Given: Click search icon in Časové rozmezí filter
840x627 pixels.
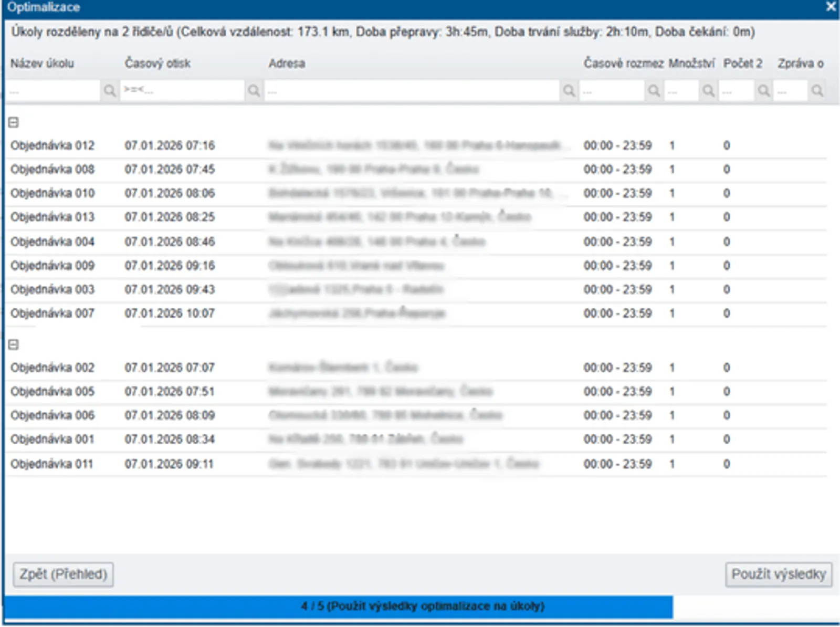Looking at the screenshot, I should tap(654, 91).
